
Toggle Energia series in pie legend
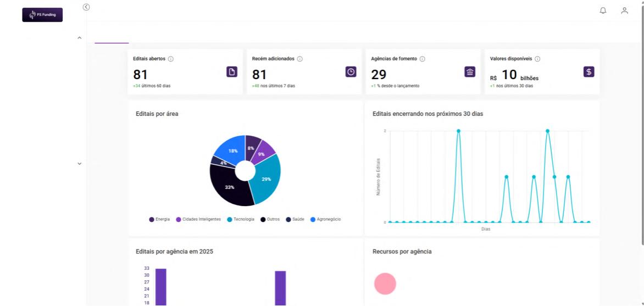click(159, 219)
